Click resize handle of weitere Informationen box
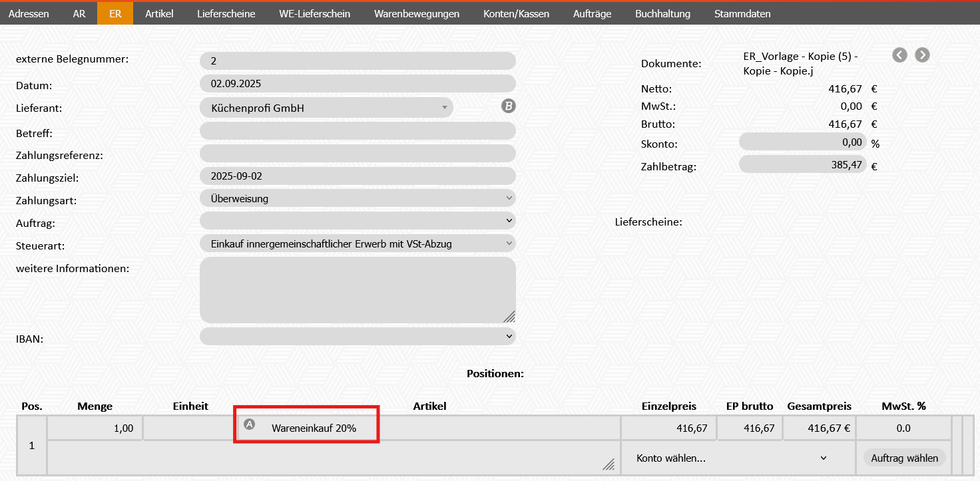 pos(509,316)
